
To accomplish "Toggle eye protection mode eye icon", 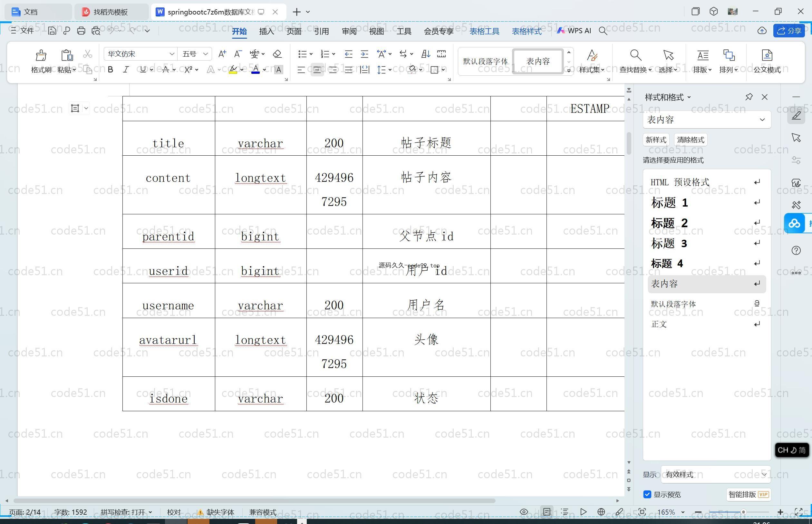I will 524,512.
